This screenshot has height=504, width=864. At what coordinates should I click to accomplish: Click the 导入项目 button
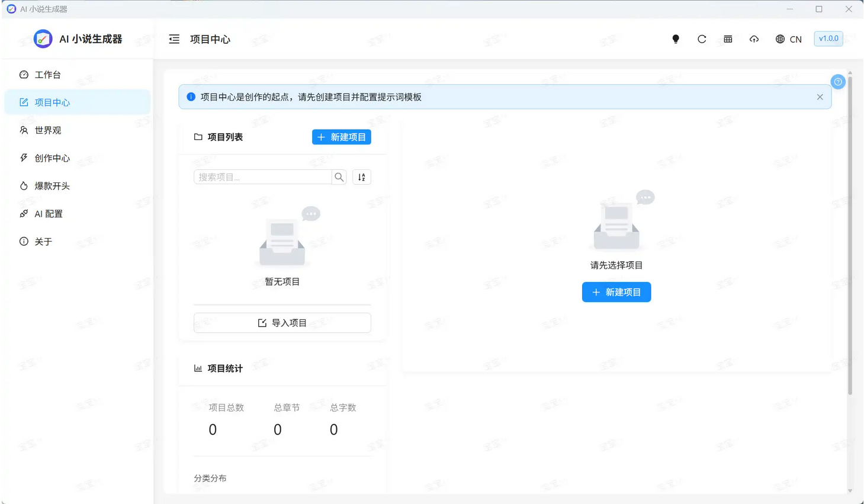(282, 323)
